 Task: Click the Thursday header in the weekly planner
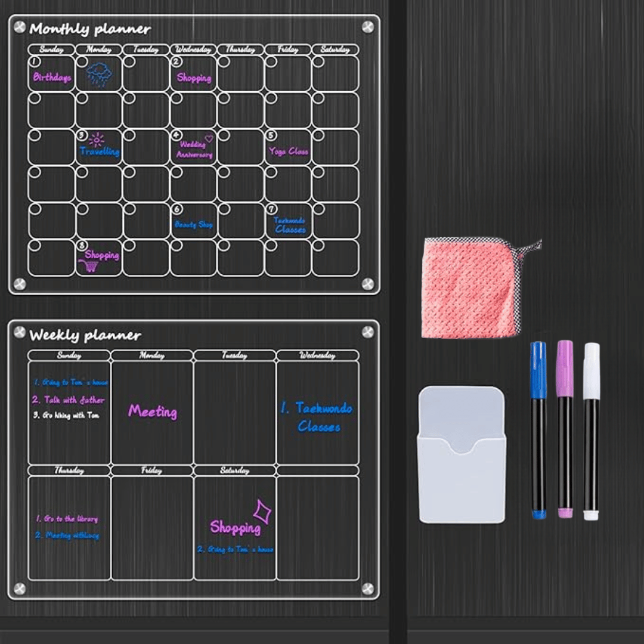tap(69, 470)
